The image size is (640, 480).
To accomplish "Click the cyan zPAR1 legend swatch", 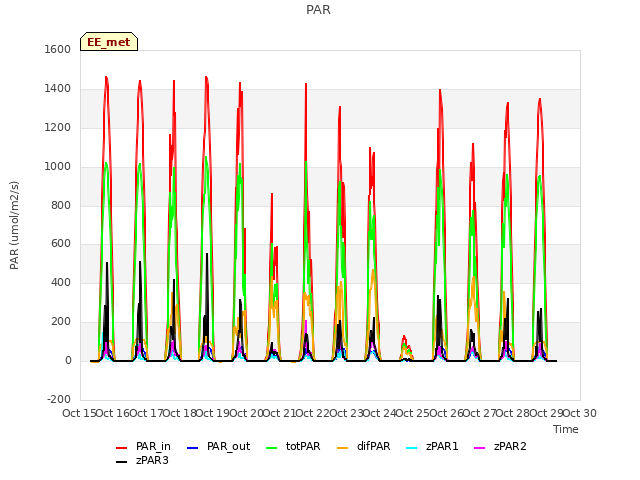I will click(x=412, y=448).
